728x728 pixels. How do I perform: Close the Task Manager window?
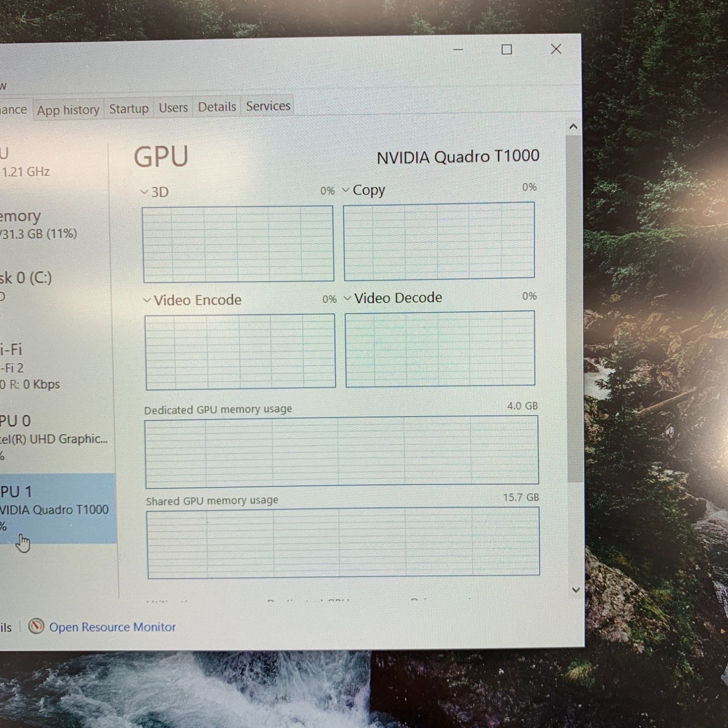click(x=556, y=49)
